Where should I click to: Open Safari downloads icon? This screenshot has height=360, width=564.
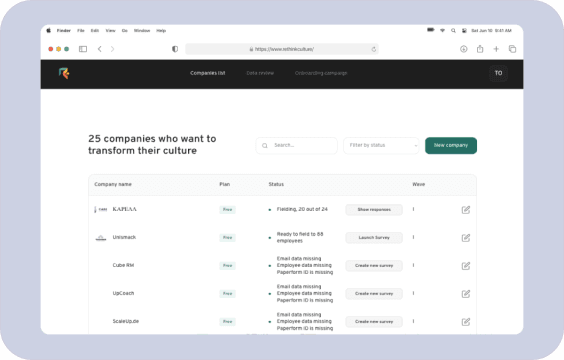[x=464, y=49]
